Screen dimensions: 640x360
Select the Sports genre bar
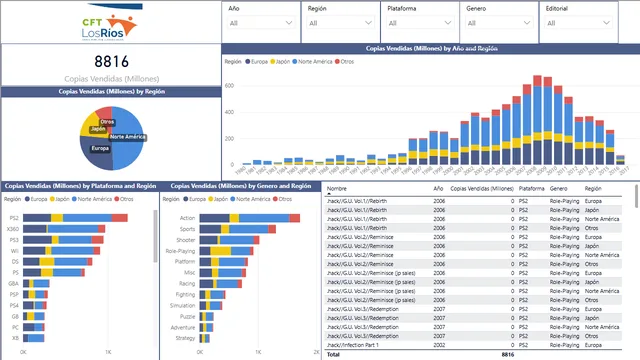[238, 229]
